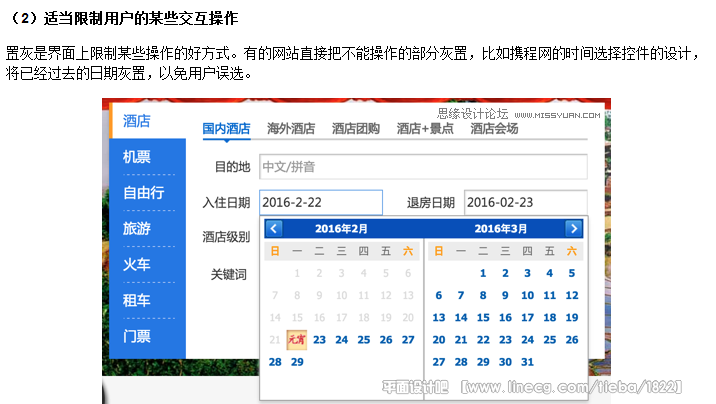716x404 pixels.
Task: Pick March 19 in the calendar
Action: coord(572,318)
